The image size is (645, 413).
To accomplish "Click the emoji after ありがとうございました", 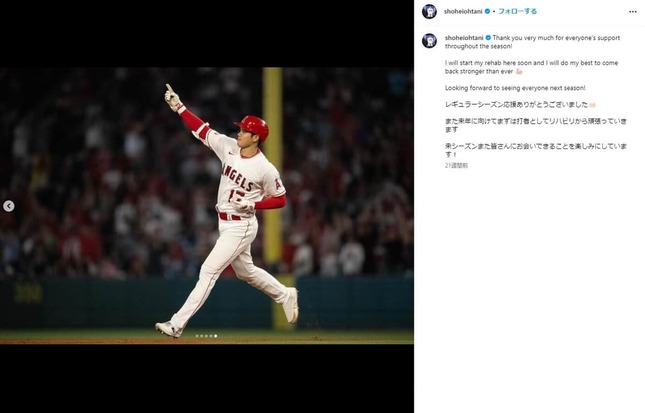I will [x=592, y=105].
